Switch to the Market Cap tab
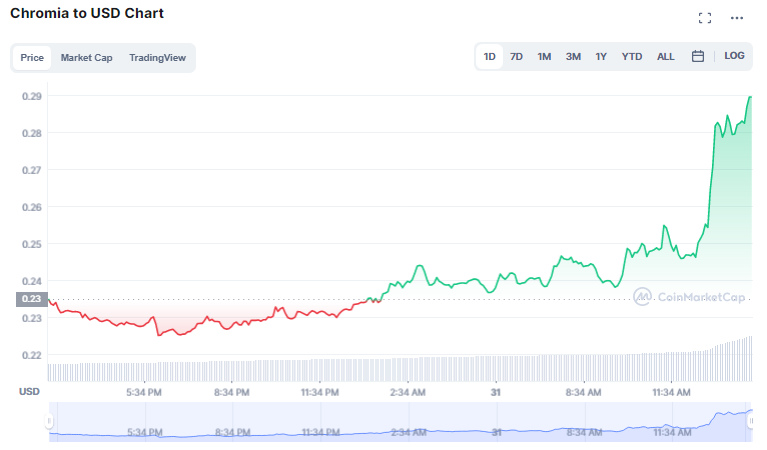767x450 pixels. point(87,58)
